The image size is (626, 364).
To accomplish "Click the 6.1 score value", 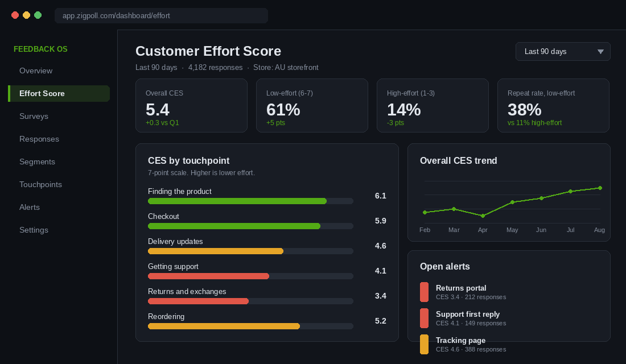I will (x=381, y=196).
